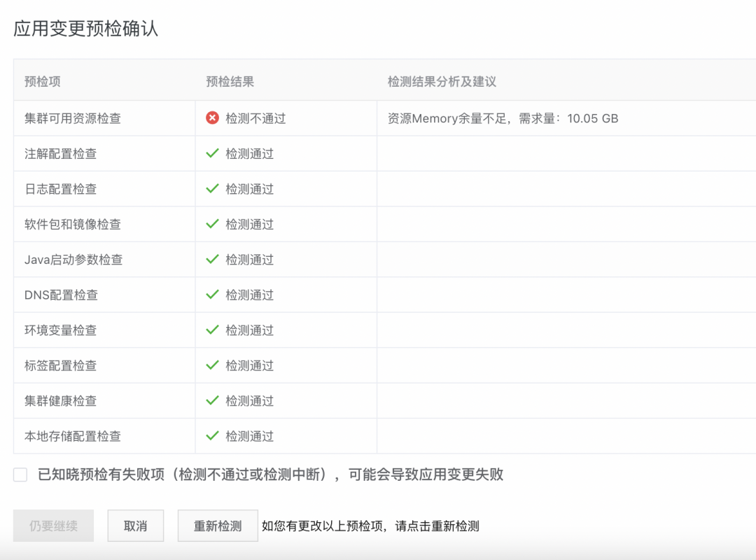Click the red error icon for 集群可用资源检查
This screenshot has height=560, width=756.
coord(212,118)
